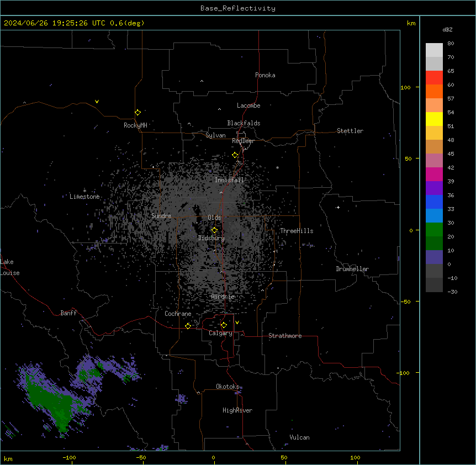Click the Ponoka city label
Viewport: 476px width, 465px height.
click(x=265, y=75)
